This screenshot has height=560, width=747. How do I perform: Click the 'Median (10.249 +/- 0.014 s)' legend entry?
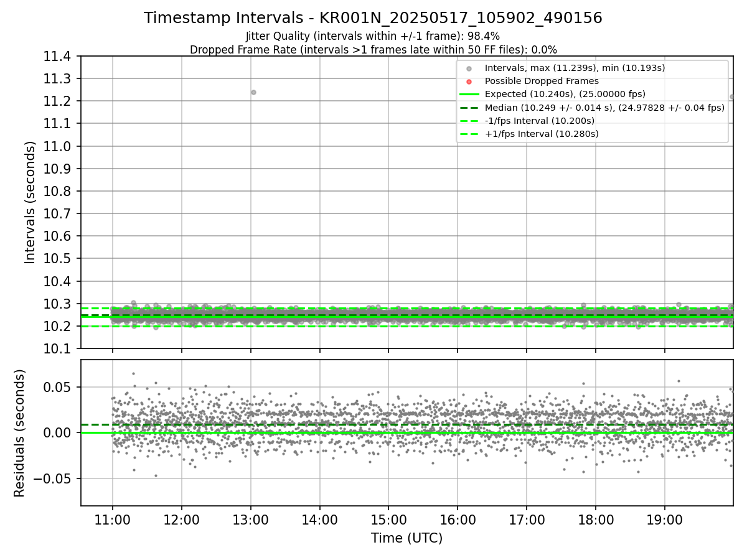point(604,107)
